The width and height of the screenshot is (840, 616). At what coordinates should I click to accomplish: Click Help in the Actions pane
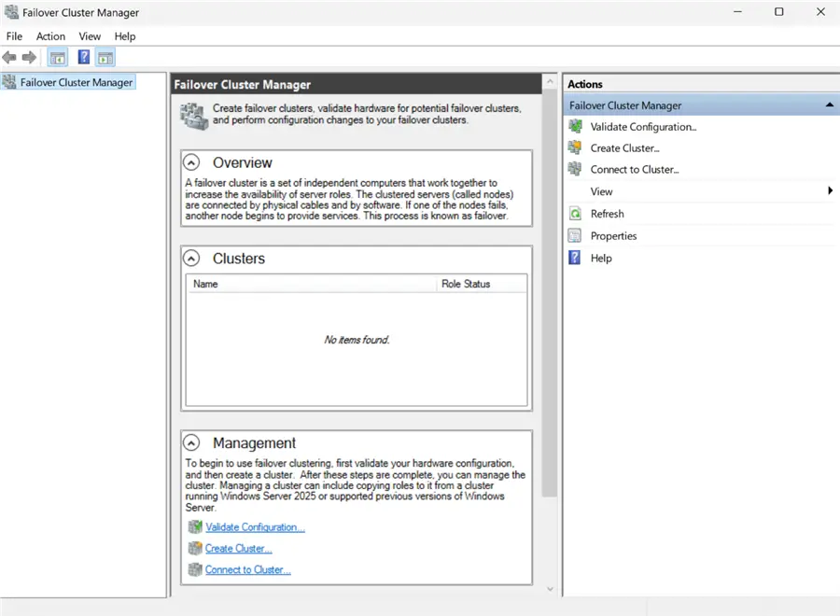click(601, 259)
